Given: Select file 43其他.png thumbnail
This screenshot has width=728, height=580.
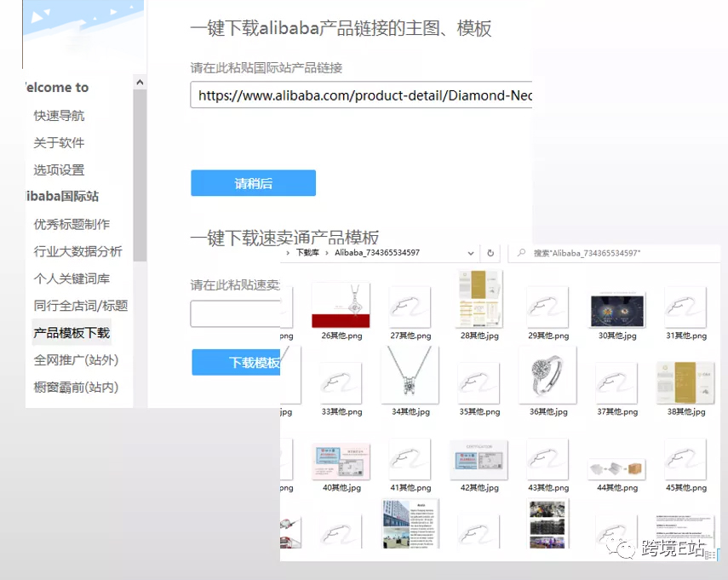Looking at the screenshot, I should coord(548,459).
